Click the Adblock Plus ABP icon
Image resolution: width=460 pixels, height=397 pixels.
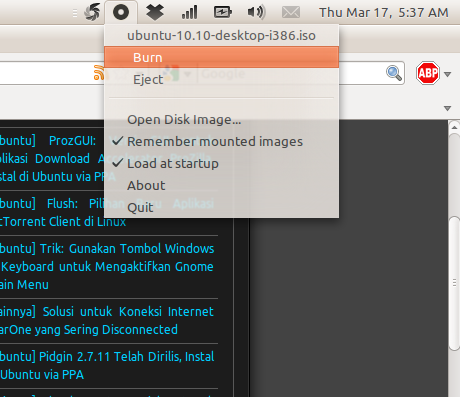point(428,73)
